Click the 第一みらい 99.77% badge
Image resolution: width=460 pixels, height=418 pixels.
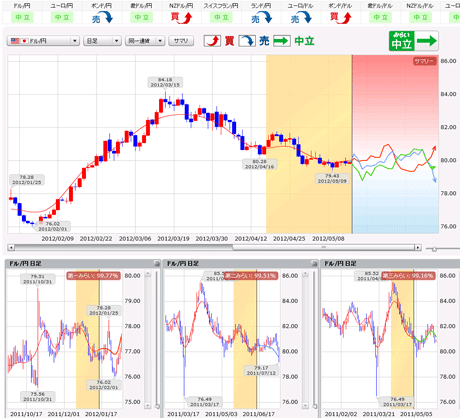pos(93,276)
